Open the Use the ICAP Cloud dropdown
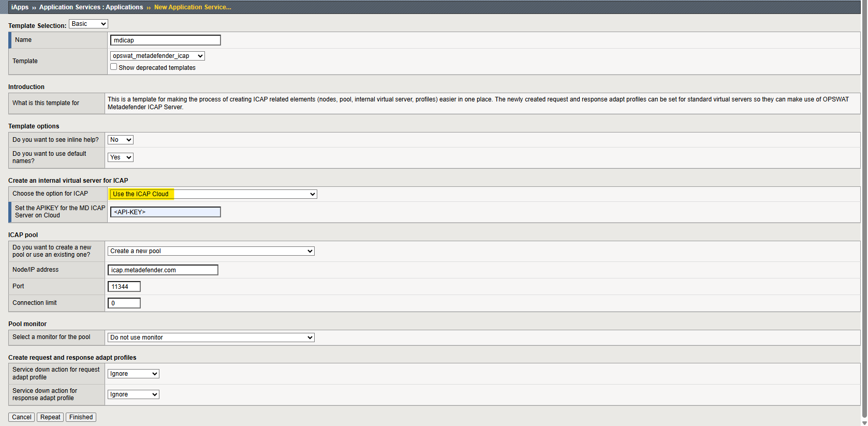The image size is (868, 426). coord(213,194)
